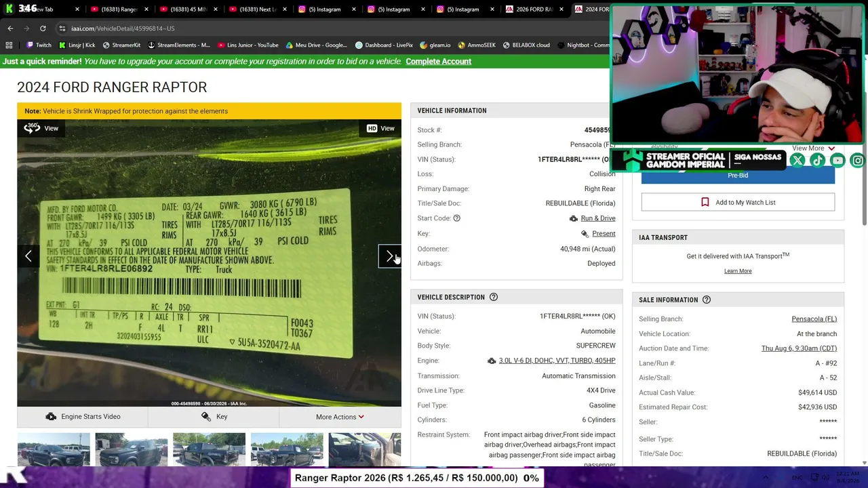Select fifth interior thumbnail in gallery
The image size is (868, 488).
[365, 450]
